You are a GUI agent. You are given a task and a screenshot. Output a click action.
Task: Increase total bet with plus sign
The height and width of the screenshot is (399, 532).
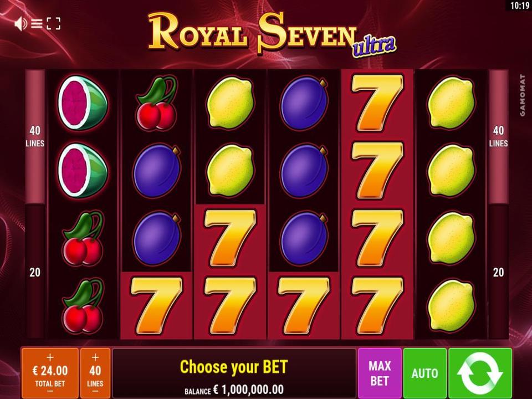click(50, 357)
